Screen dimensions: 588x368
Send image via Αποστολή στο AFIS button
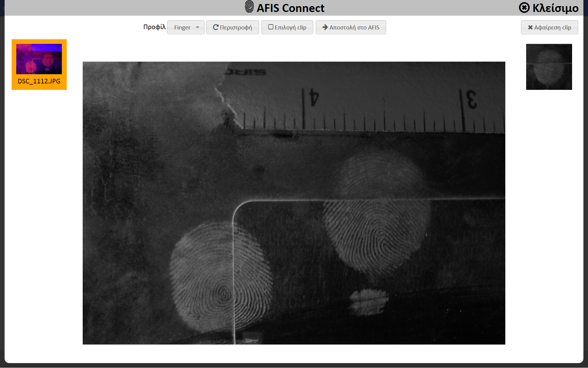click(351, 27)
